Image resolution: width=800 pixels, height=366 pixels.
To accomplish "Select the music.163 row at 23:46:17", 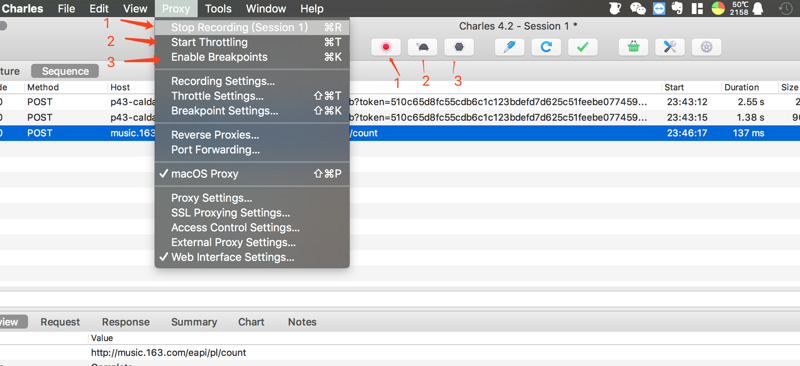I will 400,133.
